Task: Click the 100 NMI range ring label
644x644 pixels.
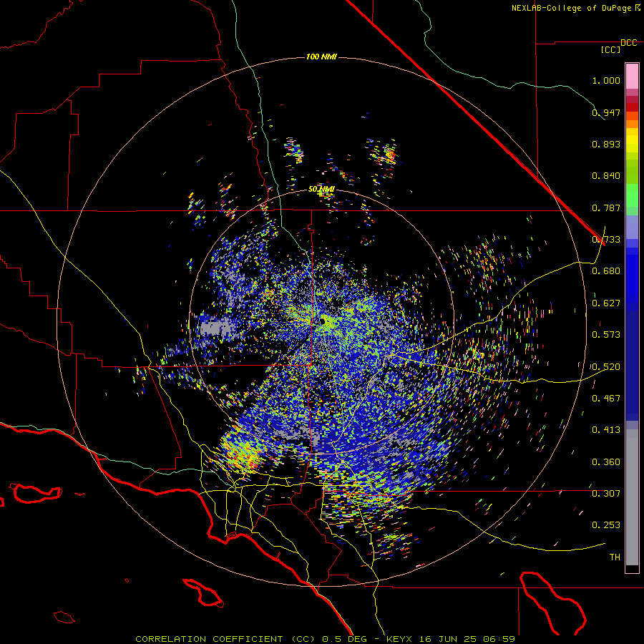Action: pyautogui.click(x=321, y=57)
